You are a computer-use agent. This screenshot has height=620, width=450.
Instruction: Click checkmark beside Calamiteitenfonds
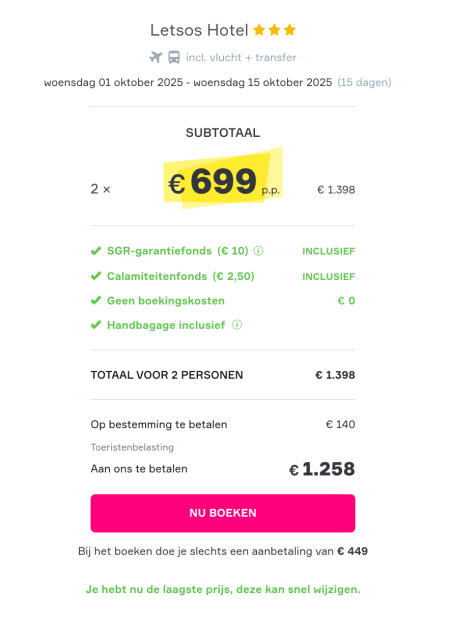tap(96, 276)
